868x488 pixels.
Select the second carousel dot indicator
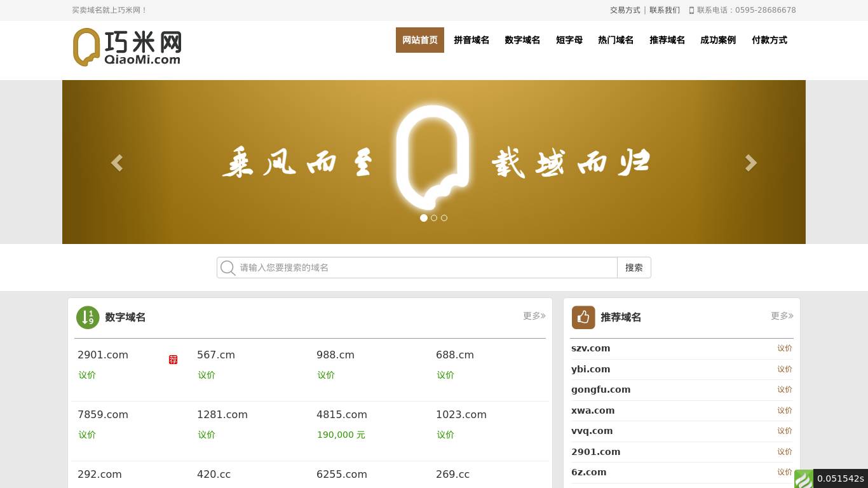pyautogui.click(x=434, y=218)
